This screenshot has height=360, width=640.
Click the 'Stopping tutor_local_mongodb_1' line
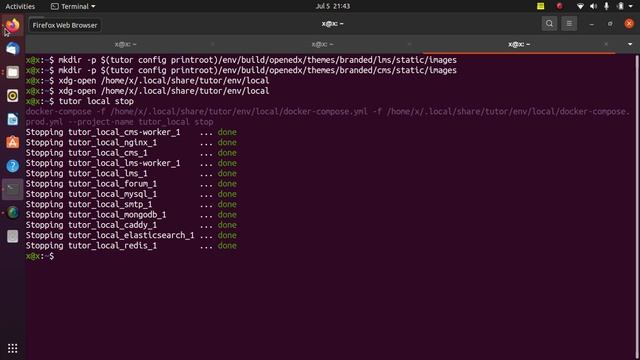131,215
